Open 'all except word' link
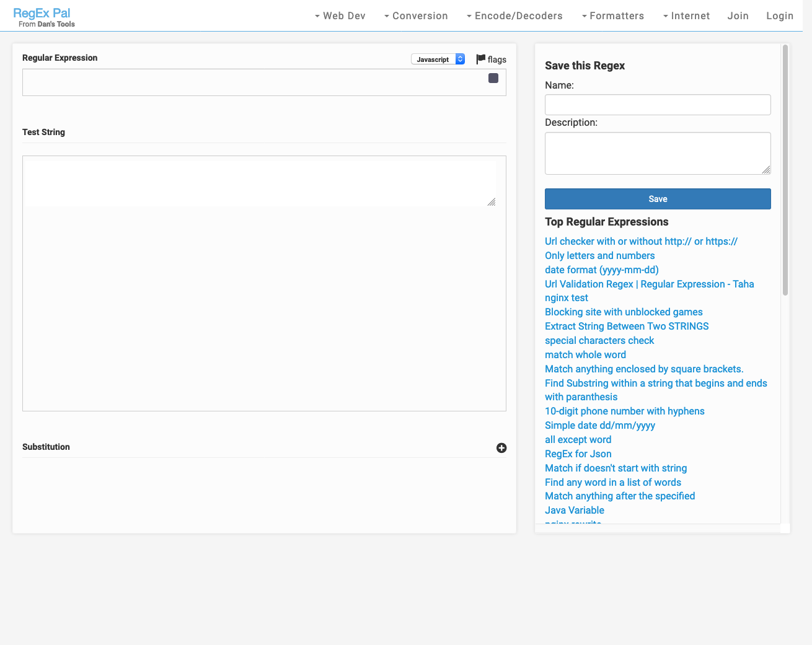 [578, 440]
